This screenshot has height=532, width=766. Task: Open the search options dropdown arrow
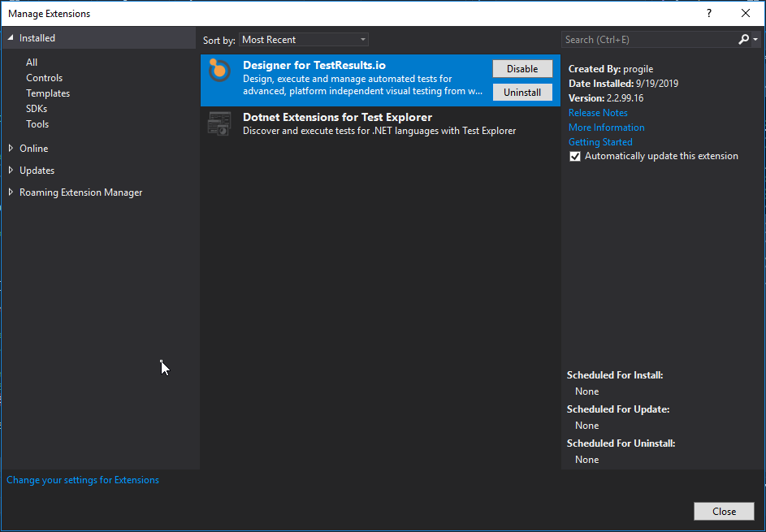[x=755, y=40]
